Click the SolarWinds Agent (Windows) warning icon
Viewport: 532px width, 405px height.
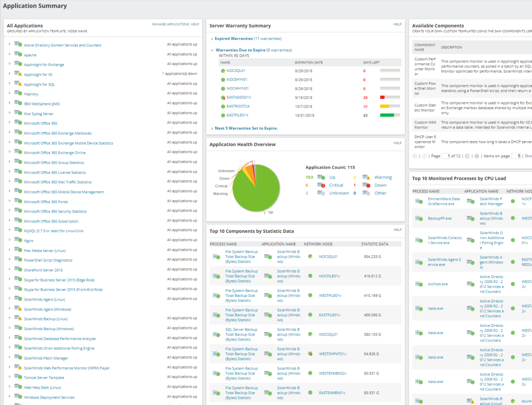[x=18, y=309]
